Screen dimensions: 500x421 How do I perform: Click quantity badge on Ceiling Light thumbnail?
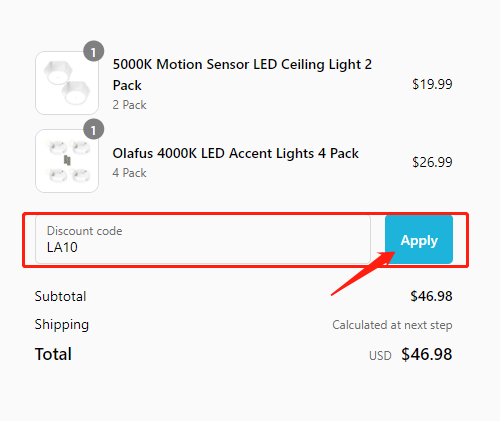click(x=93, y=51)
